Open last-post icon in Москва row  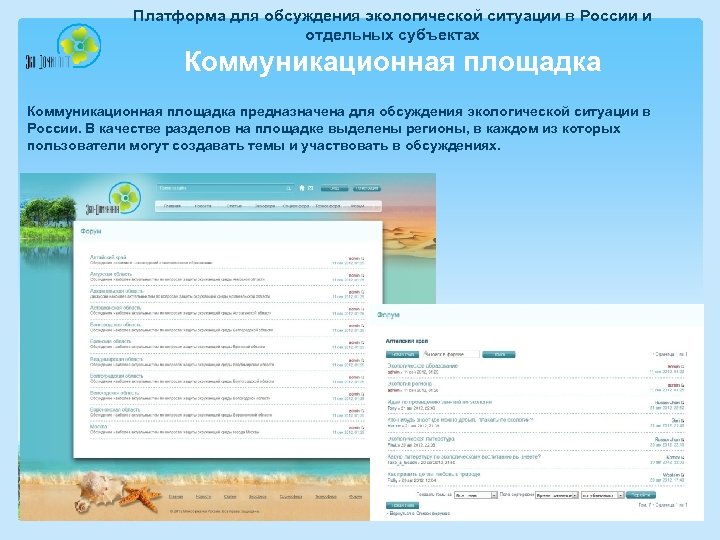[x=363, y=428]
